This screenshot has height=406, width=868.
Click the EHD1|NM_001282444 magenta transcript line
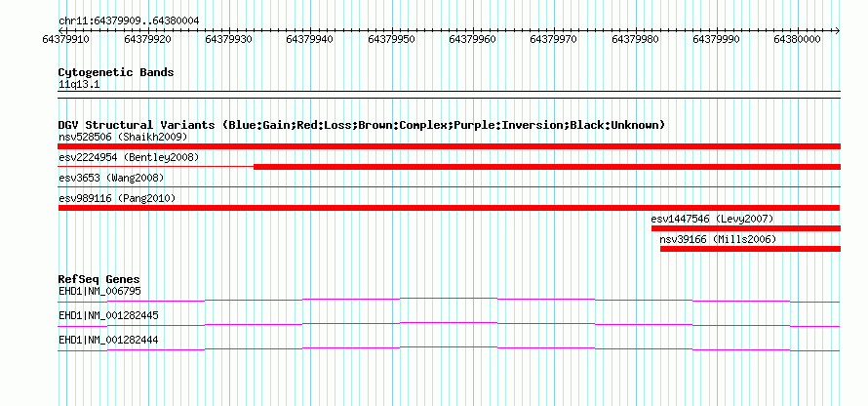pos(449,348)
